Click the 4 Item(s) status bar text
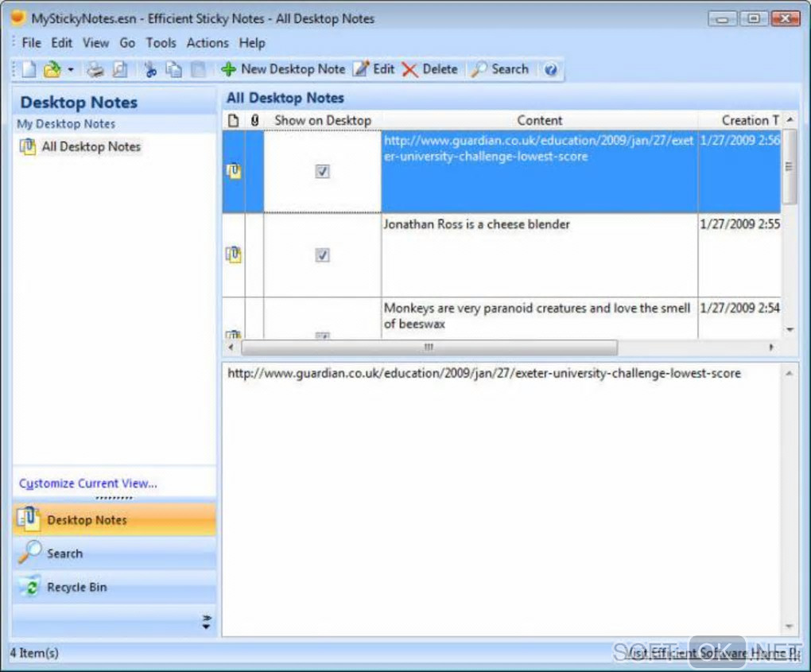 click(x=35, y=653)
